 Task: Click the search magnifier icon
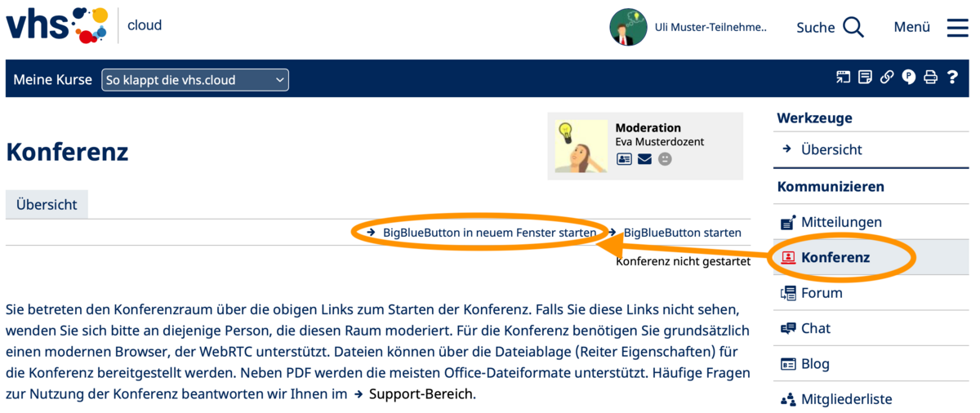click(853, 27)
